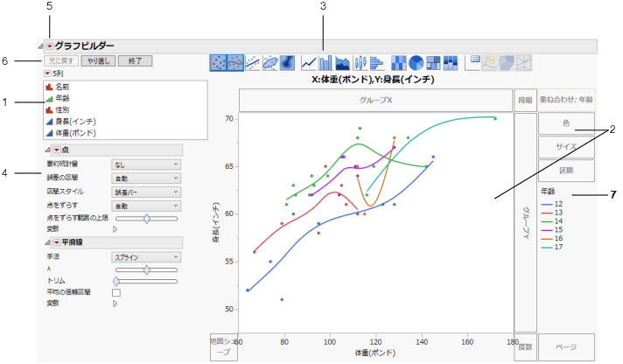Select the Area chart icon
Viewport: 623px width, 364px height.
(342, 63)
